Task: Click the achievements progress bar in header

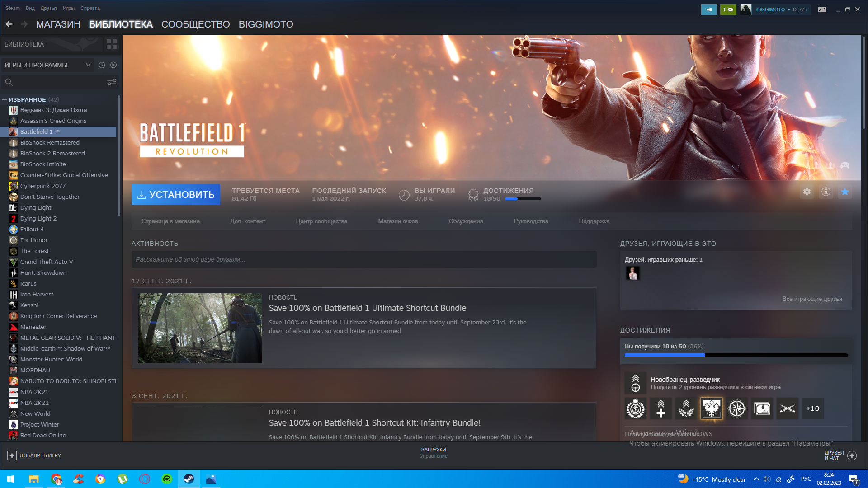Action: pos(523,199)
